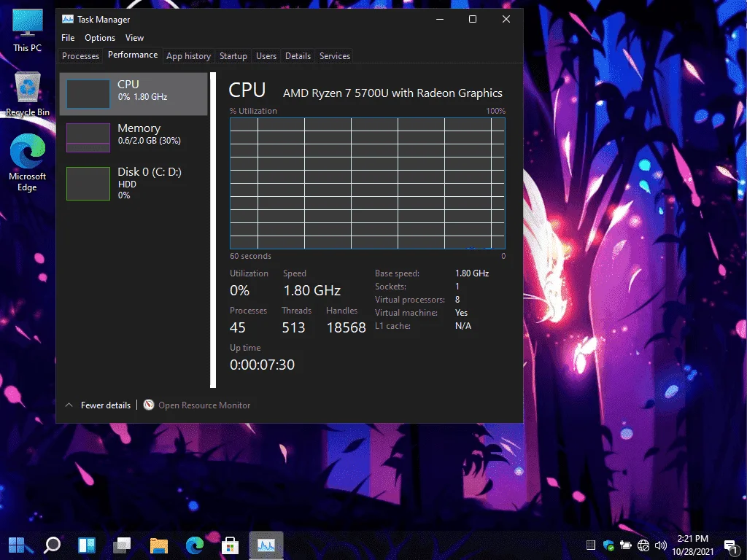Open the This PC desktop icon
This screenshot has height=560, width=747.
27,30
